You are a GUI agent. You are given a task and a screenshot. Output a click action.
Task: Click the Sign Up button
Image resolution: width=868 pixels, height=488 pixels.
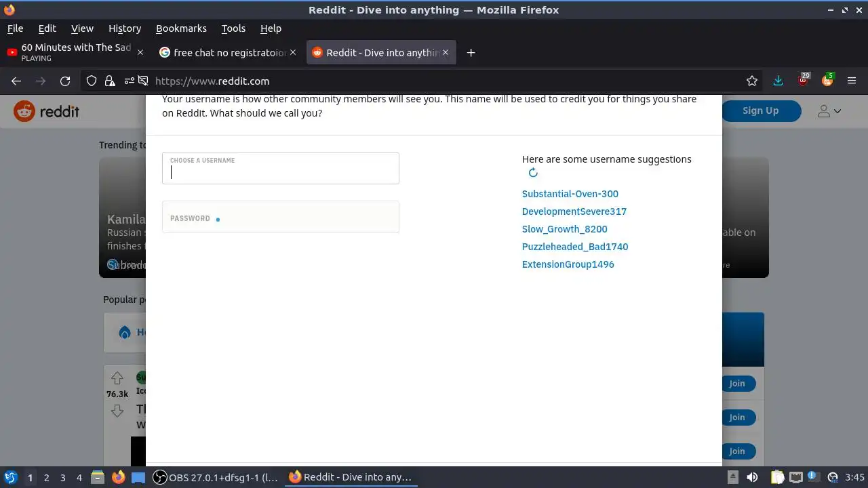pyautogui.click(x=761, y=111)
